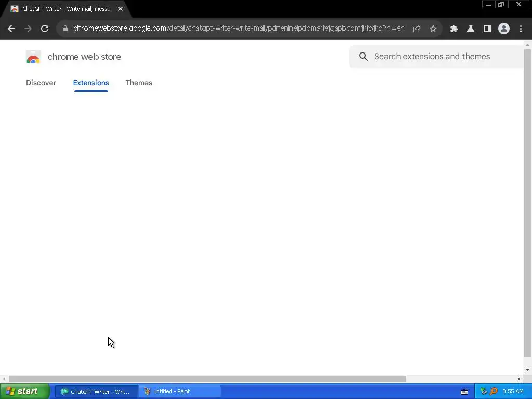Open the Discover tab
Viewport: 532px width, 399px height.
(x=41, y=83)
